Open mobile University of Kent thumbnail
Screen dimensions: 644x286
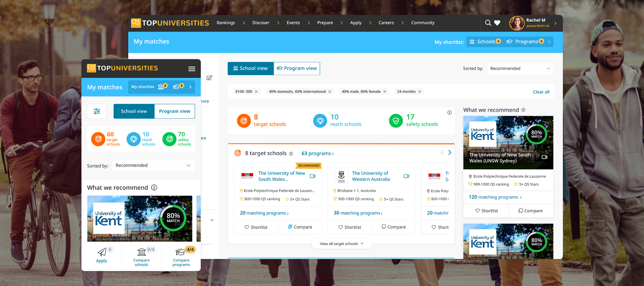(x=140, y=219)
